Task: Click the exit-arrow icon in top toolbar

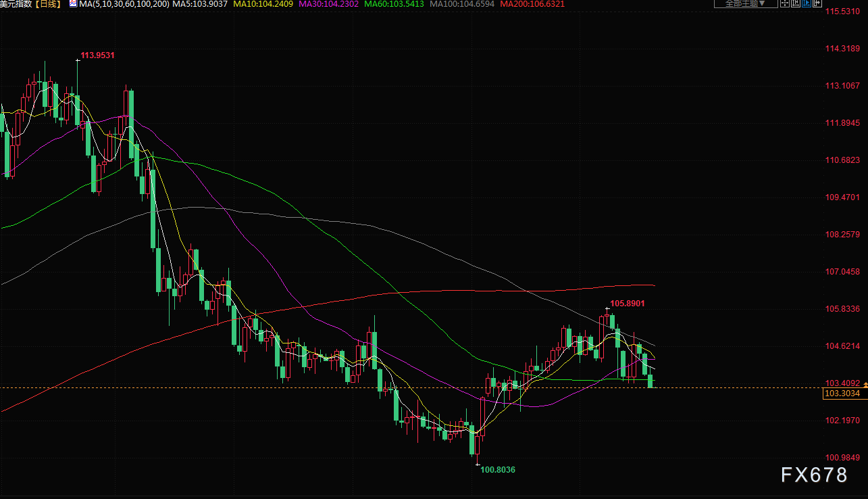Action: (819, 4)
